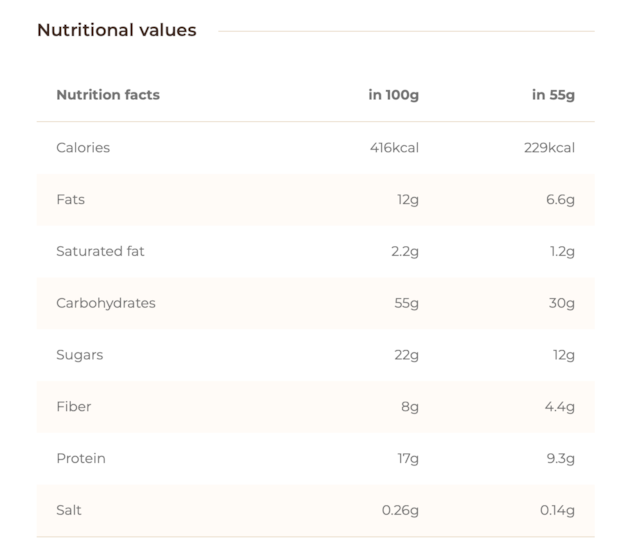630x553 pixels.
Task: Click the 229kcal value
Action: 549,147
